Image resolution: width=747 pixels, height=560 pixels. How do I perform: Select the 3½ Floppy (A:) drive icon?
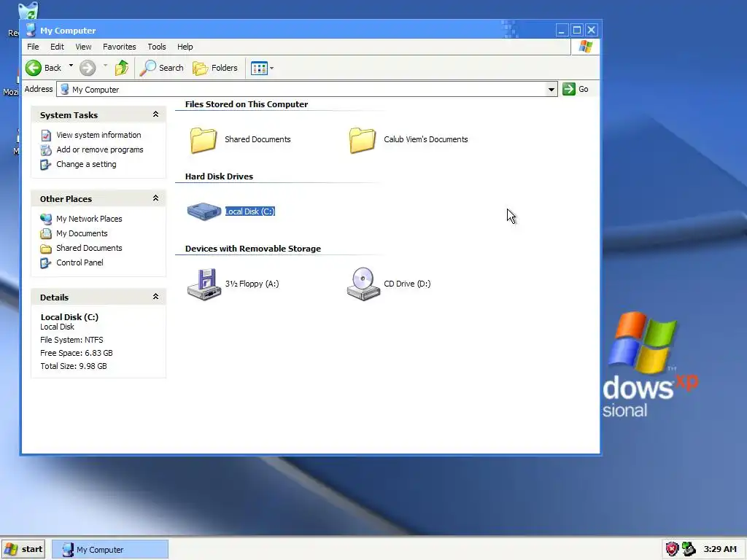(x=204, y=284)
